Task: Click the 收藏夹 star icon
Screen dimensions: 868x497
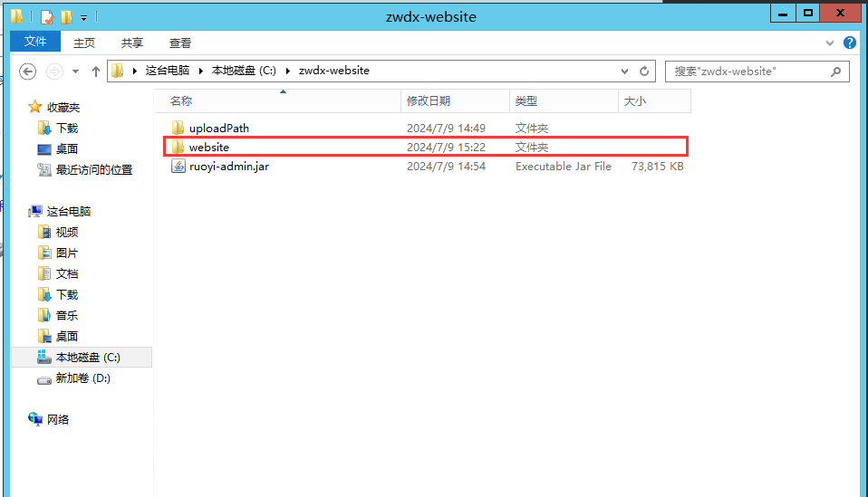Action: [34, 107]
